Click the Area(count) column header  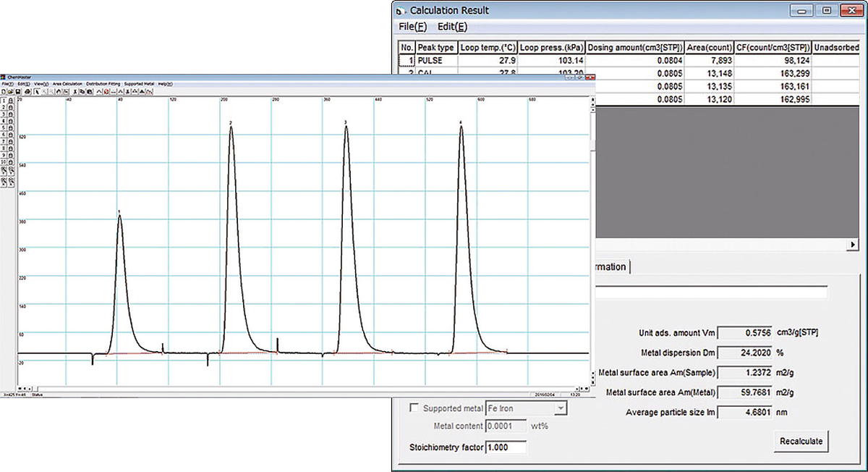point(710,48)
